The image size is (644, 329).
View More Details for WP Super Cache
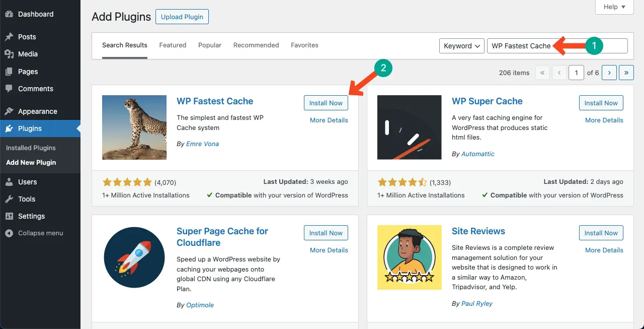(604, 120)
